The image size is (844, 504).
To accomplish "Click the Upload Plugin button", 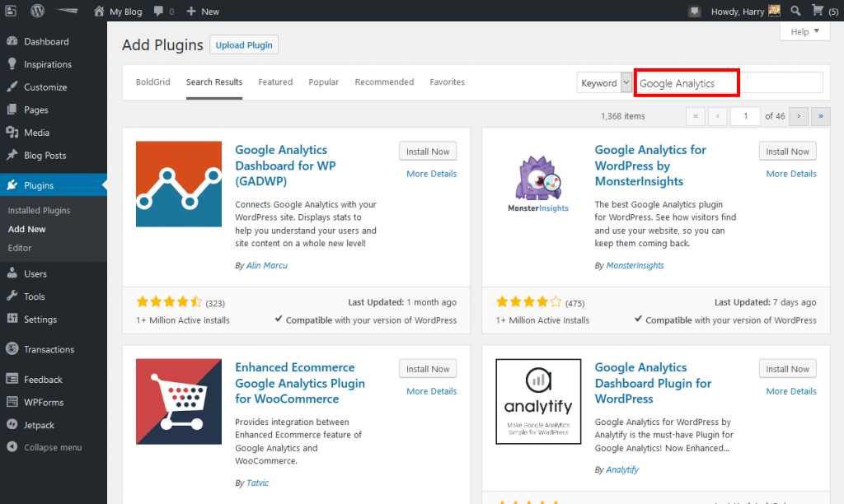I will 244,44.
